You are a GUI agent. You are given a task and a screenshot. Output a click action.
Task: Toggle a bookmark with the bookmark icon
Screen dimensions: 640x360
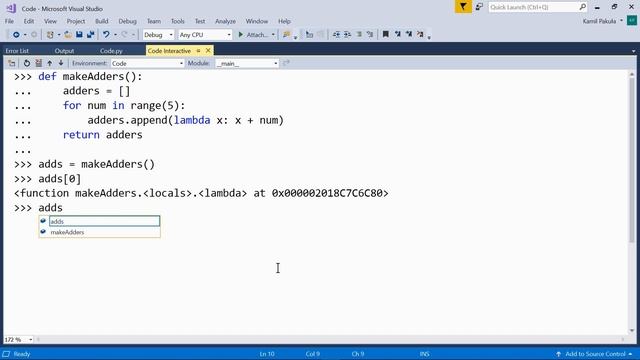point(385,35)
